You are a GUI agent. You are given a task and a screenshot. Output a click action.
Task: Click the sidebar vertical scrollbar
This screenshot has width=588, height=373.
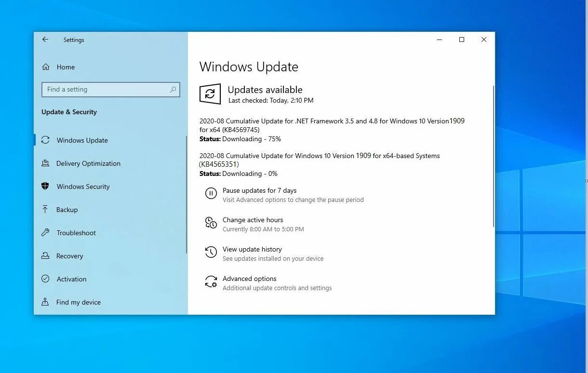coord(186,195)
